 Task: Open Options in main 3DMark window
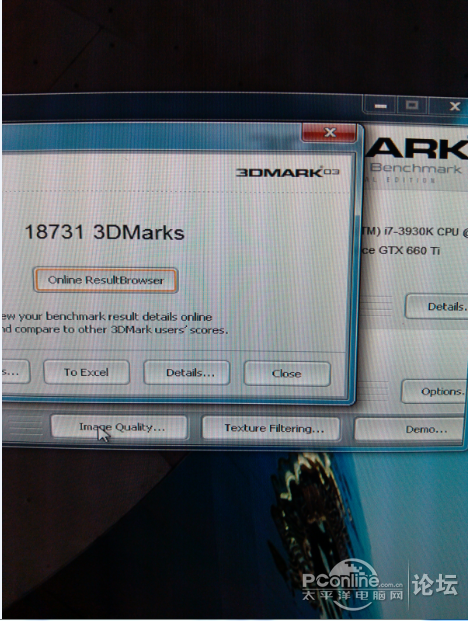click(x=434, y=391)
